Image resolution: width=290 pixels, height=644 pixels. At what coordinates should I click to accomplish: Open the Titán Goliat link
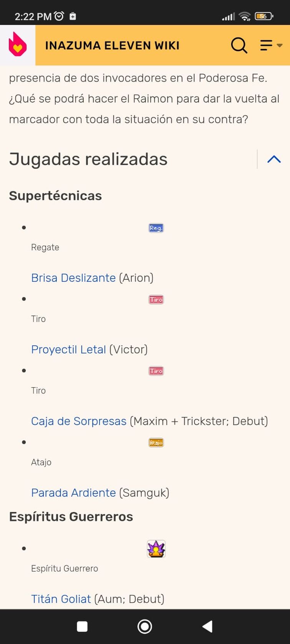tap(61, 599)
